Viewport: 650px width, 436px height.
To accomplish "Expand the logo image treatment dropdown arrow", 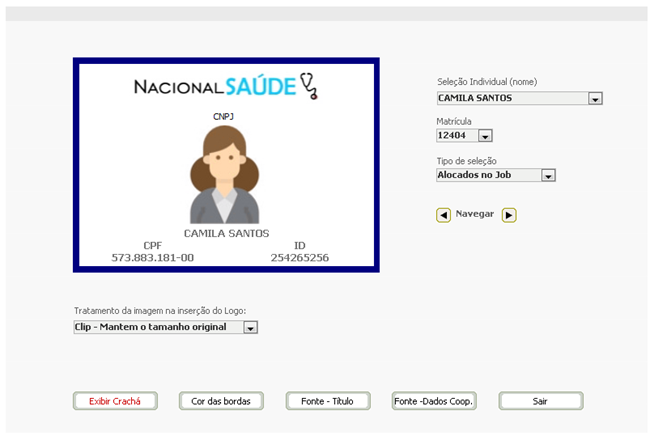I will tap(250, 327).
